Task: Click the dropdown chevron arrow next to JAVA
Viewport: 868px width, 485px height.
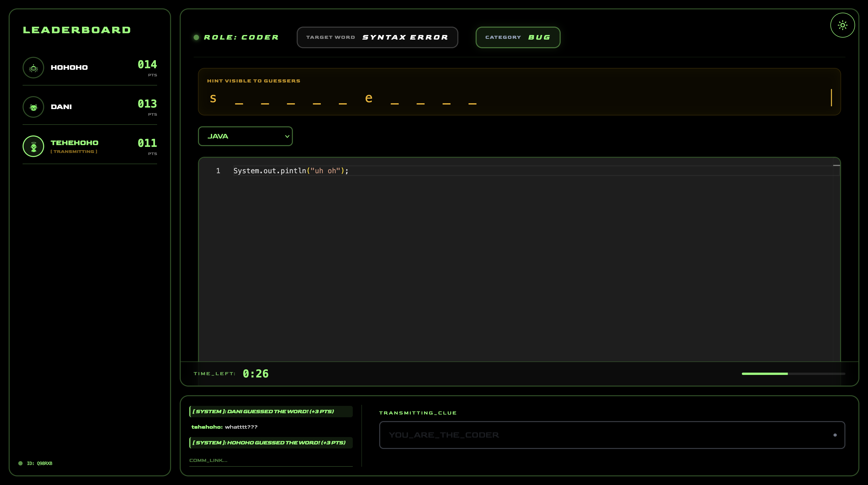Action: pos(287,136)
